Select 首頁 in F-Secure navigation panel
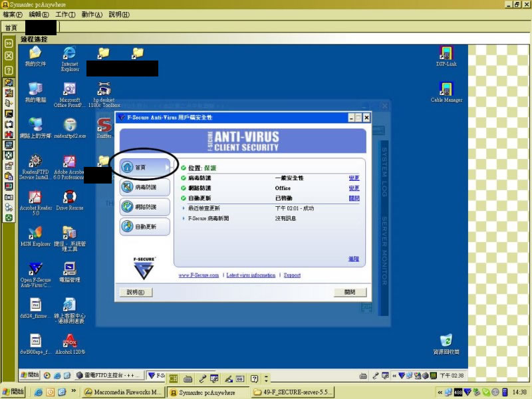The width and height of the screenshot is (532, 399). 145,168
